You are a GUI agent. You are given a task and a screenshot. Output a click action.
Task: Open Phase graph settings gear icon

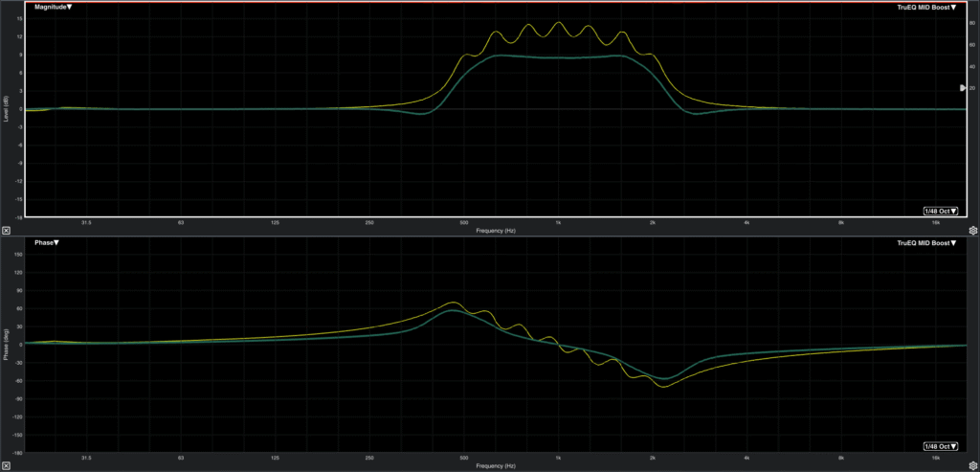point(973,466)
